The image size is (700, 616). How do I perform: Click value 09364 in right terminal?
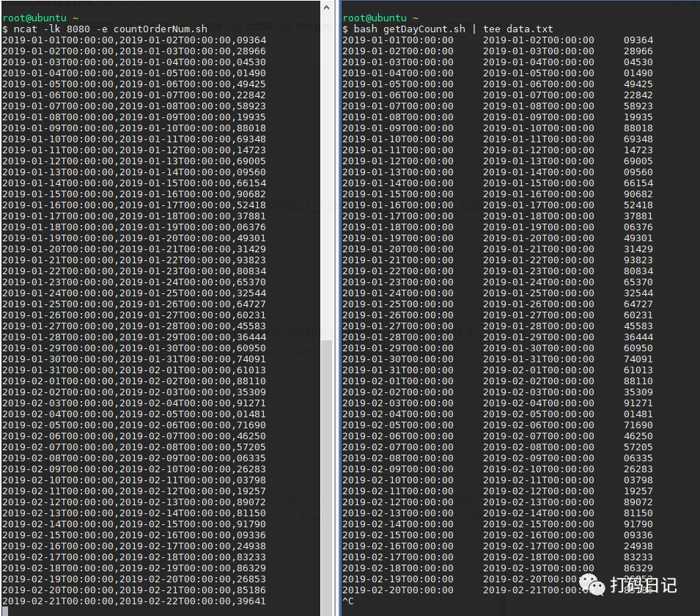tap(638, 40)
